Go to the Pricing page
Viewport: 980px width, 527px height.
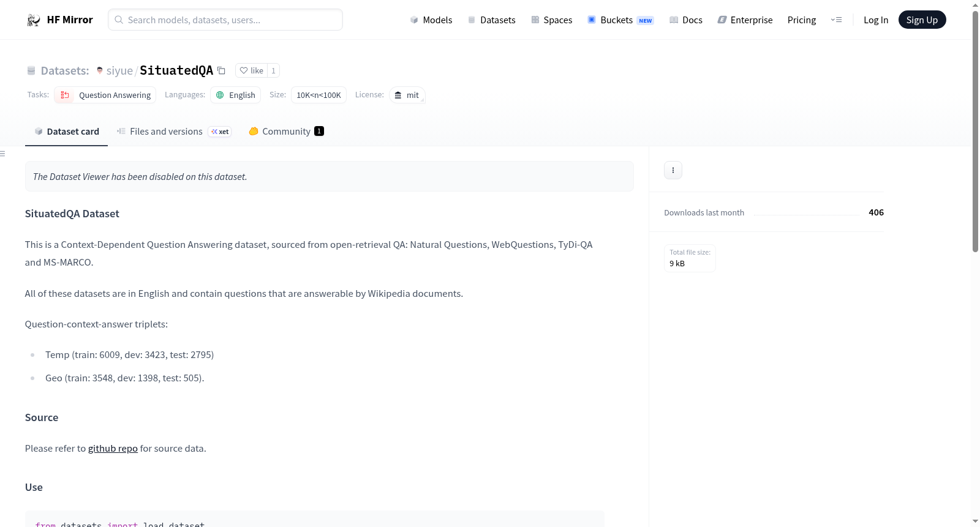802,20
